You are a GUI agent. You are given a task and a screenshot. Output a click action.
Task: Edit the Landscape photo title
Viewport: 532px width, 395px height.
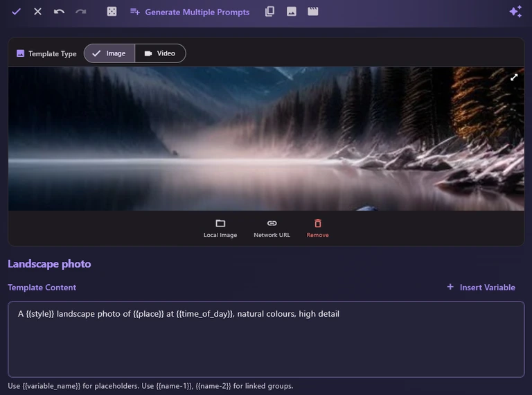point(49,264)
